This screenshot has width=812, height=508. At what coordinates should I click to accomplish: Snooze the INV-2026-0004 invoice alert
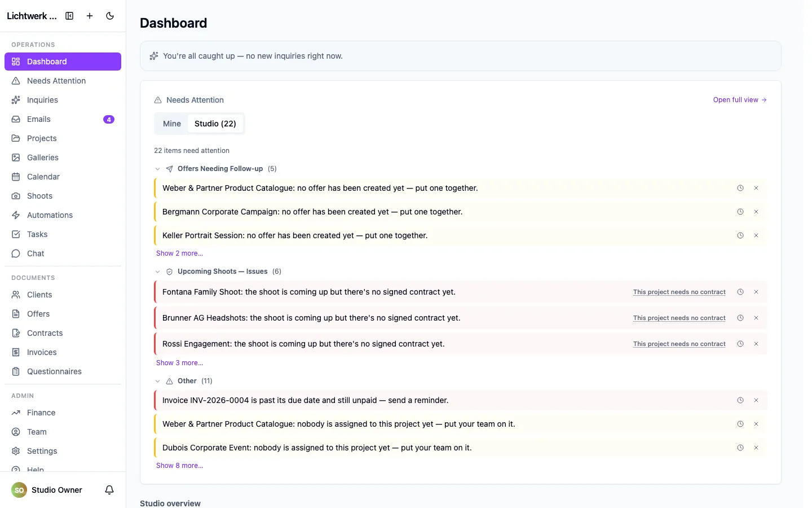point(740,400)
